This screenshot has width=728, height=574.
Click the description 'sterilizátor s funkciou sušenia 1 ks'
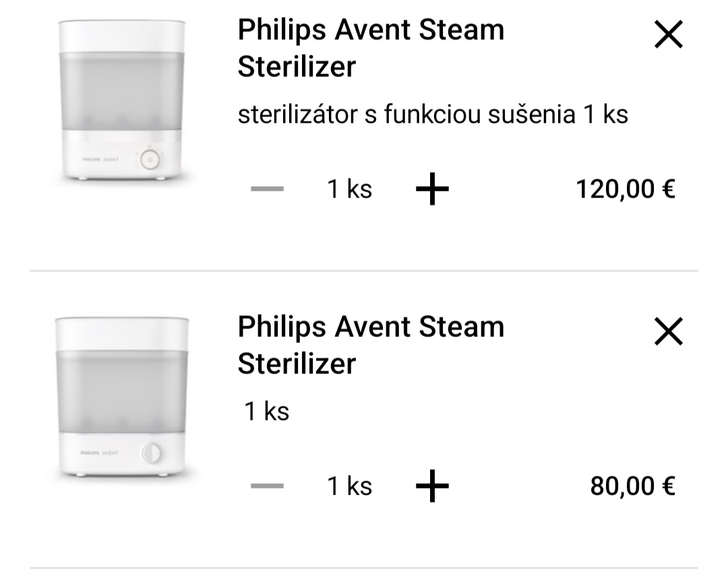(433, 115)
